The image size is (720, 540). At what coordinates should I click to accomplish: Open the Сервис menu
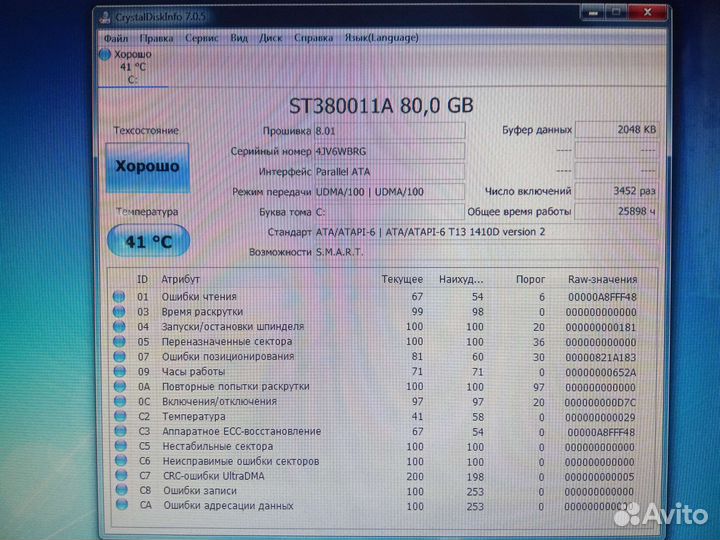pyautogui.click(x=202, y=38)
